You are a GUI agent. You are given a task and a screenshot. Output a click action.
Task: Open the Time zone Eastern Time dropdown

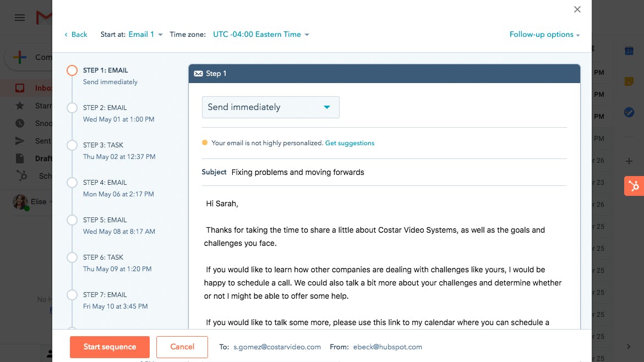pyautogui.click(x=261, y=35)
